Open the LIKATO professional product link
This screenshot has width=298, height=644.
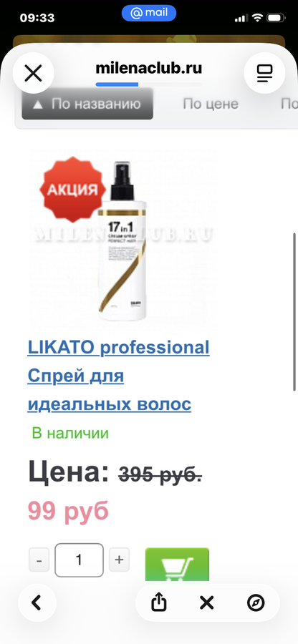[x=118, y=348]
